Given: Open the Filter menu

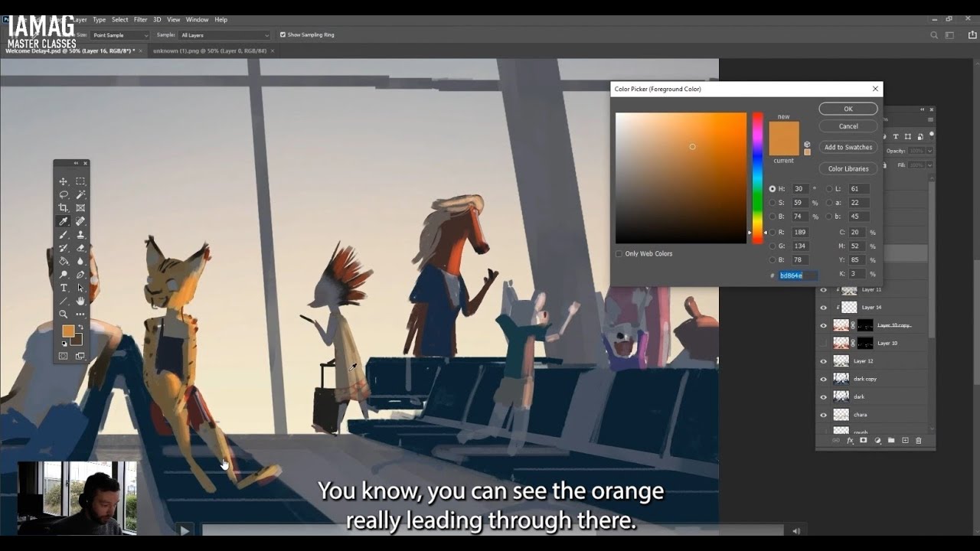Looking at the screenshot, I should (140, 19).
